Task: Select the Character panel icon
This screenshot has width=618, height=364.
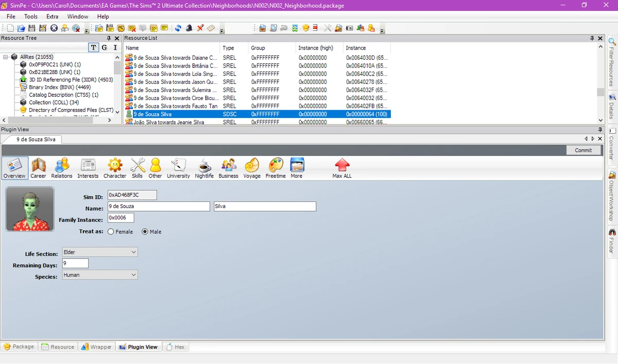Action: tap(114, 167)
